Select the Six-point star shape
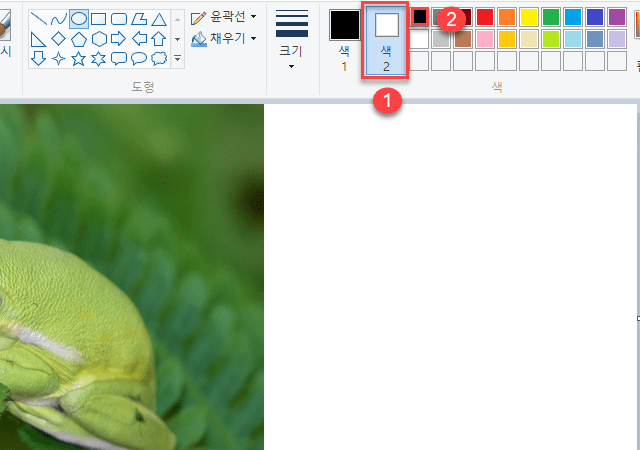The width and height of the screenshot is (640, 450). pos(98,59)
